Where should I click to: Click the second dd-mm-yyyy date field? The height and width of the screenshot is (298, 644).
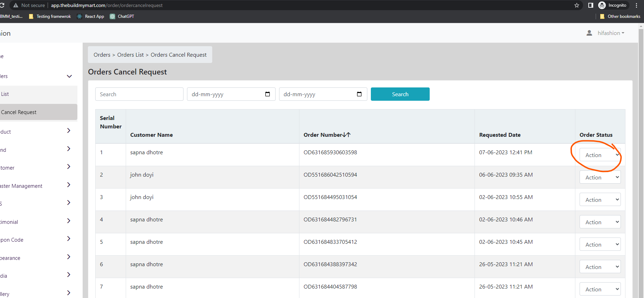pyautogui.click(x=323, y=94)
